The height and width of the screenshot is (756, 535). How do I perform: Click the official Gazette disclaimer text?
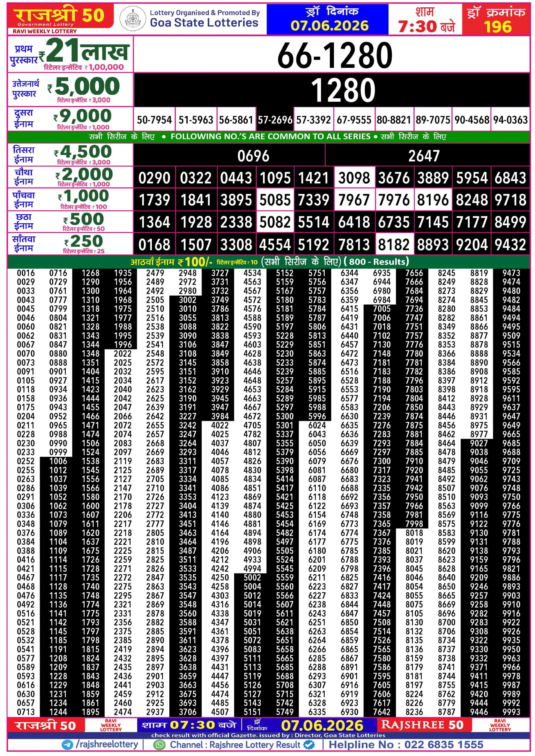tap(268, 735)
